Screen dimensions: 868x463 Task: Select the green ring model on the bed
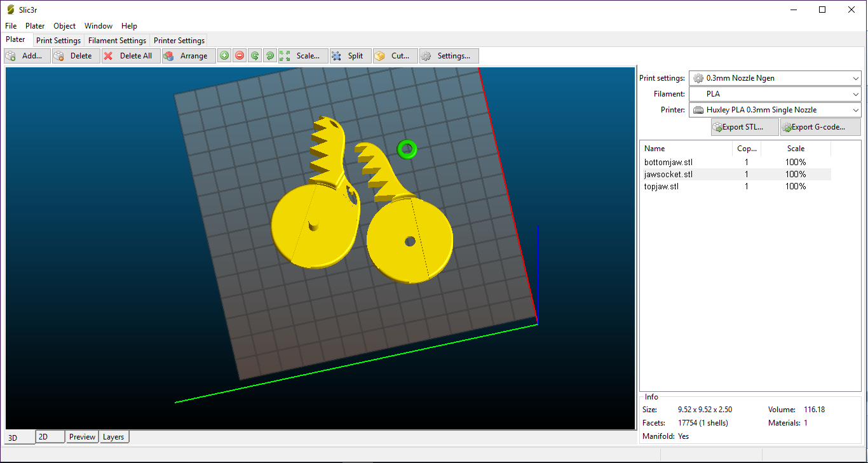pos(407,149)
